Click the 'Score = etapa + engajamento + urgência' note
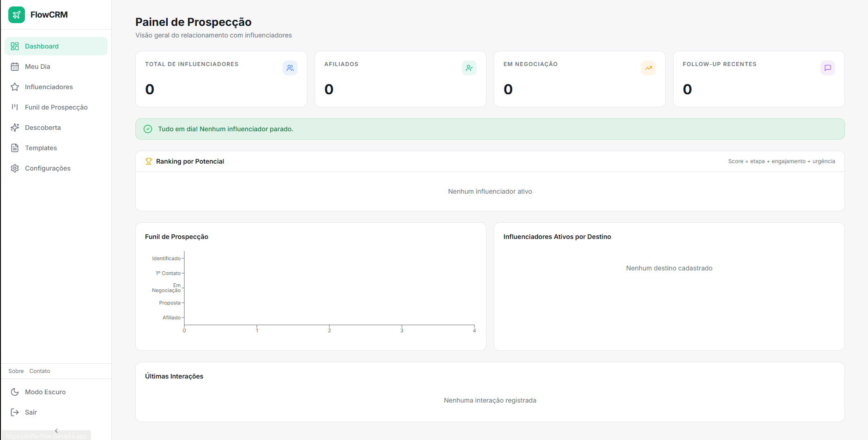Image resolution: width=868 pixels, height=440 pixels. coord(782,161)
